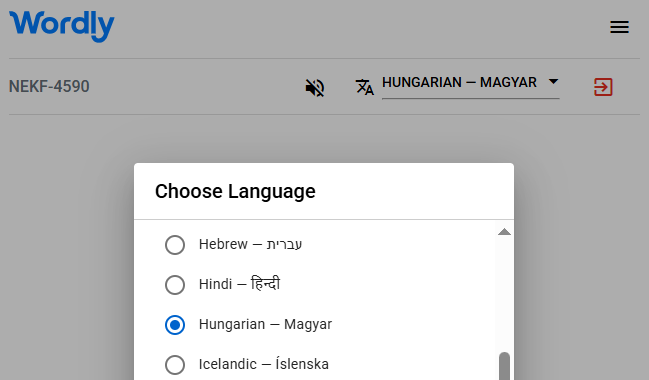649x380 pixels.
Task: Click the Choose Language dialog title
Action: coord(235,191)
